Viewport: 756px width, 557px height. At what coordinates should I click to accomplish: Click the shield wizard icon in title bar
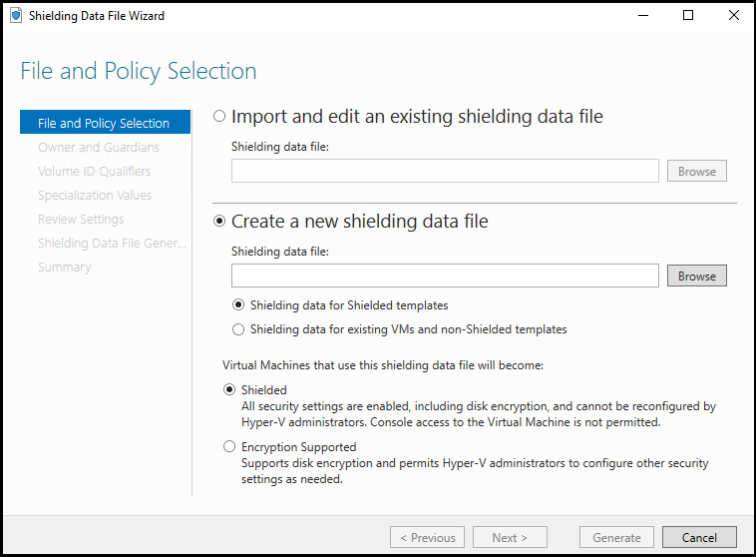(x=16, y=16)
